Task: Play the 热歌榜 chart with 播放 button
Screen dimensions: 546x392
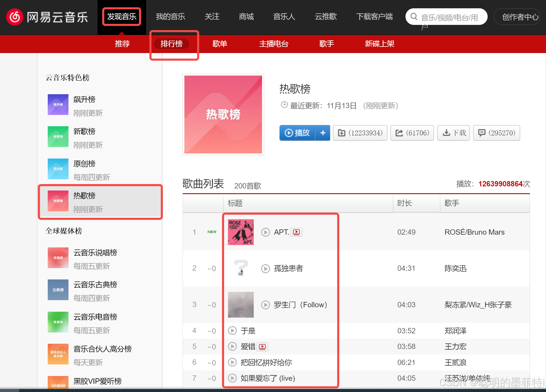Action: tap(297, 133)
